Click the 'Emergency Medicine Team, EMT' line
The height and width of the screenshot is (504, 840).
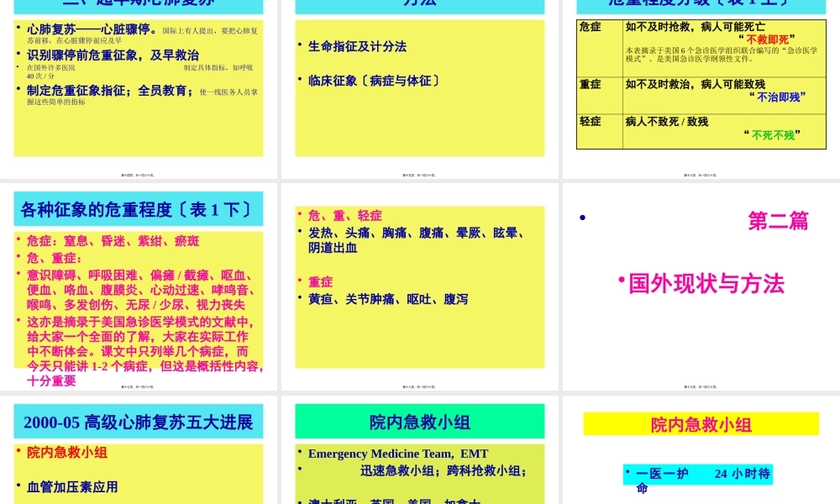(x=397, y=454)
